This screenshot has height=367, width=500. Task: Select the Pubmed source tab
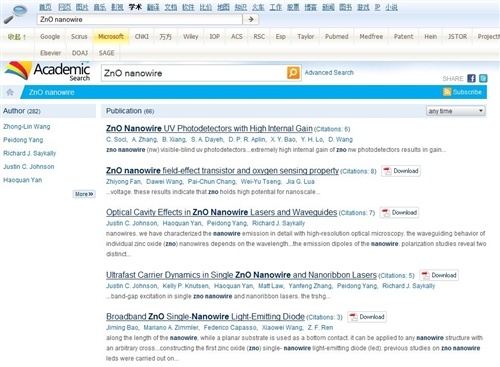pos(337,37)
